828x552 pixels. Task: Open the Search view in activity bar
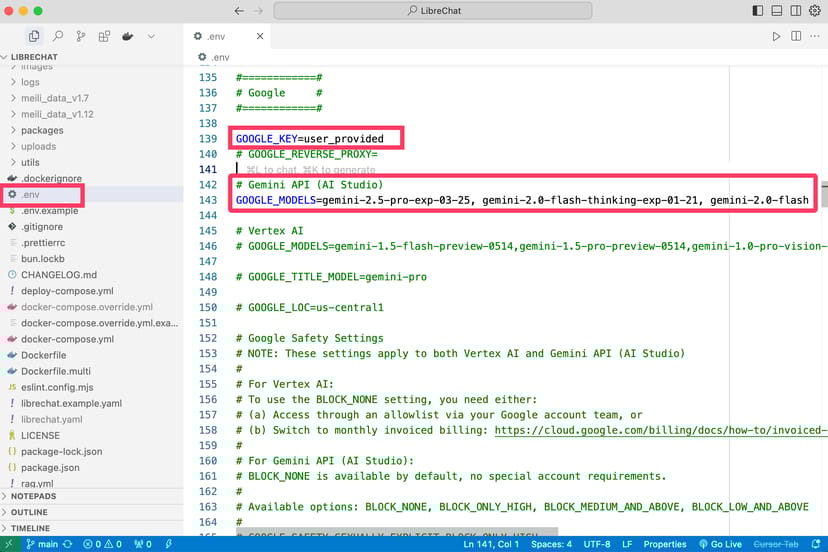pyautogui.click(x=58, y=36)
